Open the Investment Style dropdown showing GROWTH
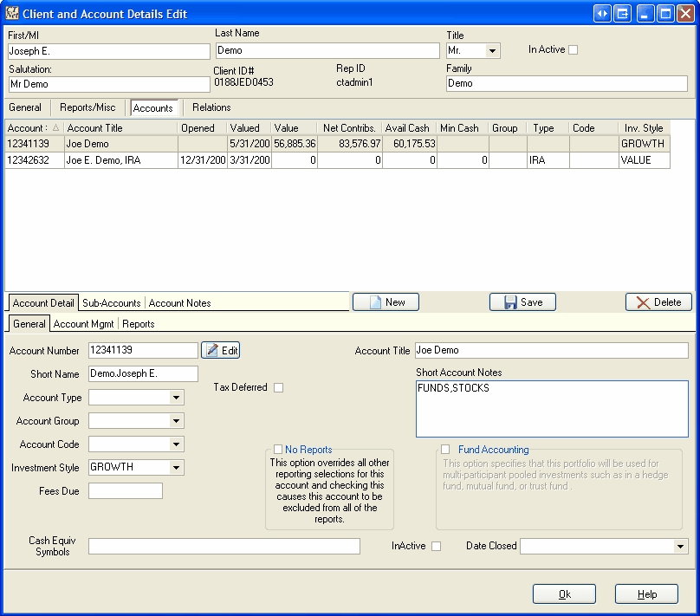 [177, 468]
